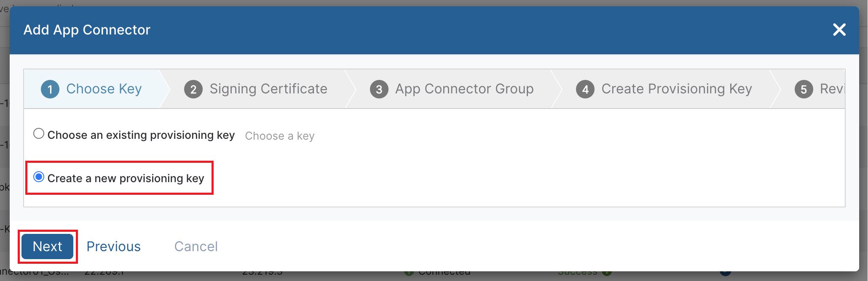Click the step 4 number badge
Screen dimensions: 868x281
[585, 89]
